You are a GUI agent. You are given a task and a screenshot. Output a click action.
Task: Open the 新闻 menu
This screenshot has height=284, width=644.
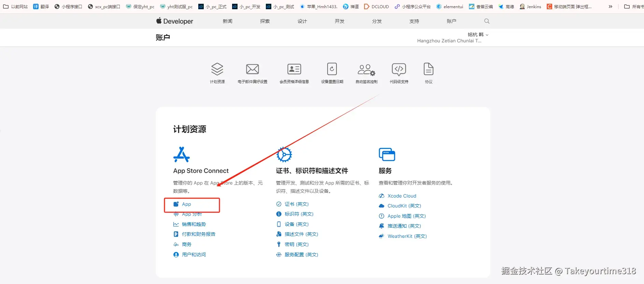pos(228,21)
